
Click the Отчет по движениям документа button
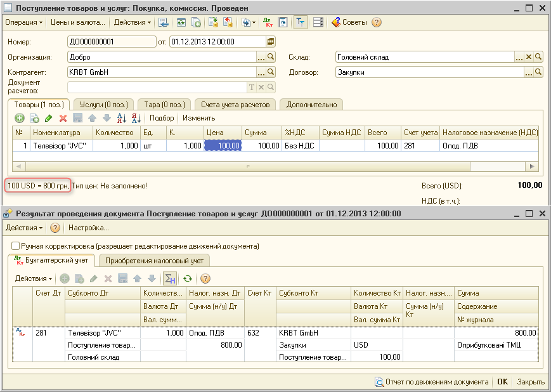point(432,382)
